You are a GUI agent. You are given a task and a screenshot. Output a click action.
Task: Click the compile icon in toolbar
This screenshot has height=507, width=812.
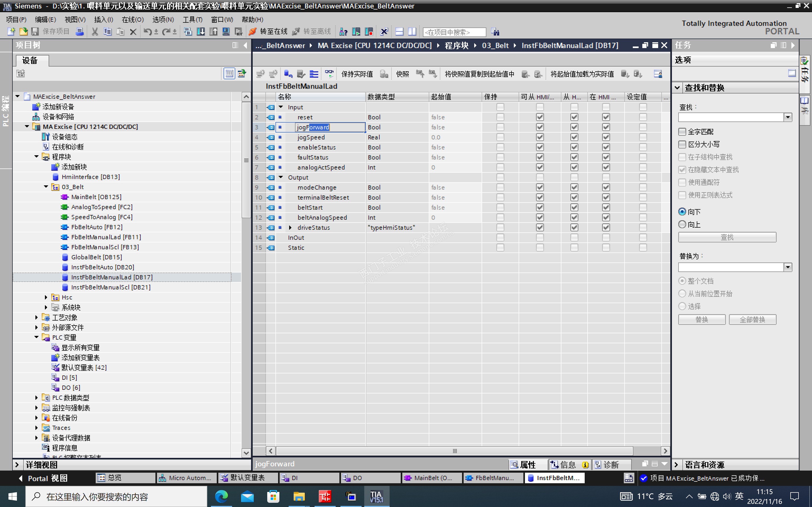188,31
